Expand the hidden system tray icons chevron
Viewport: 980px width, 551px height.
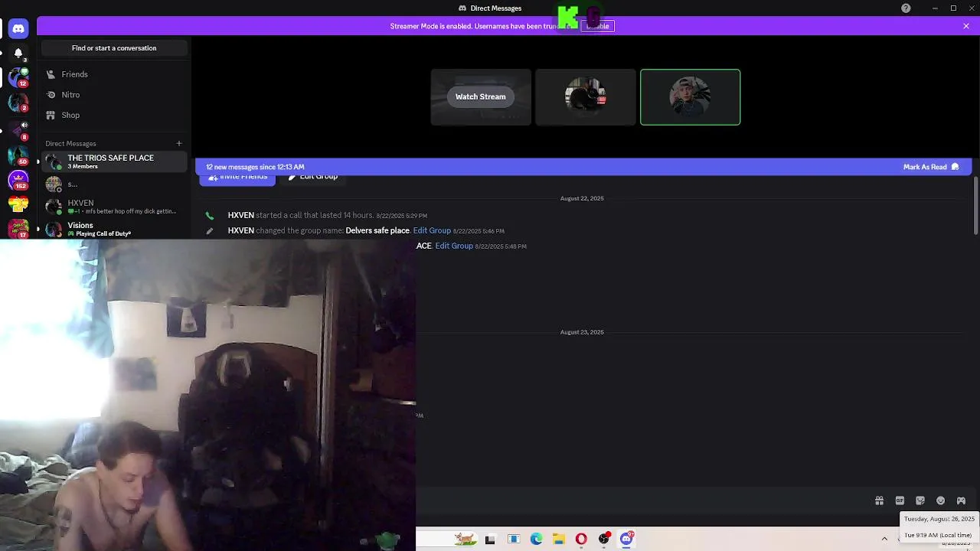tap(884, 539)
